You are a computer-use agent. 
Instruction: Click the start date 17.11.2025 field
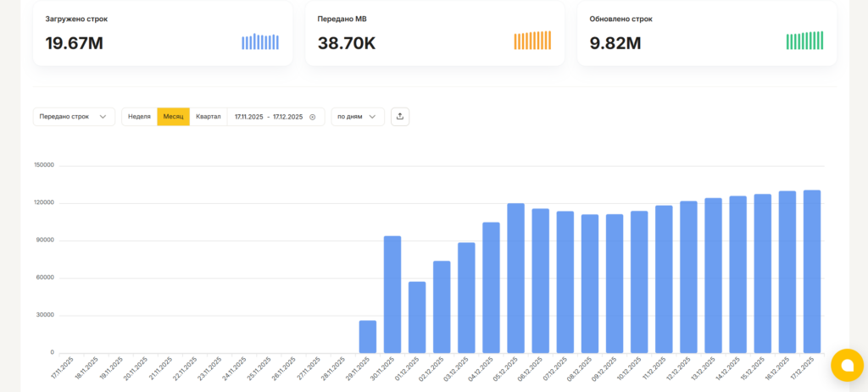pyautogui.click(x=249, y=117)
